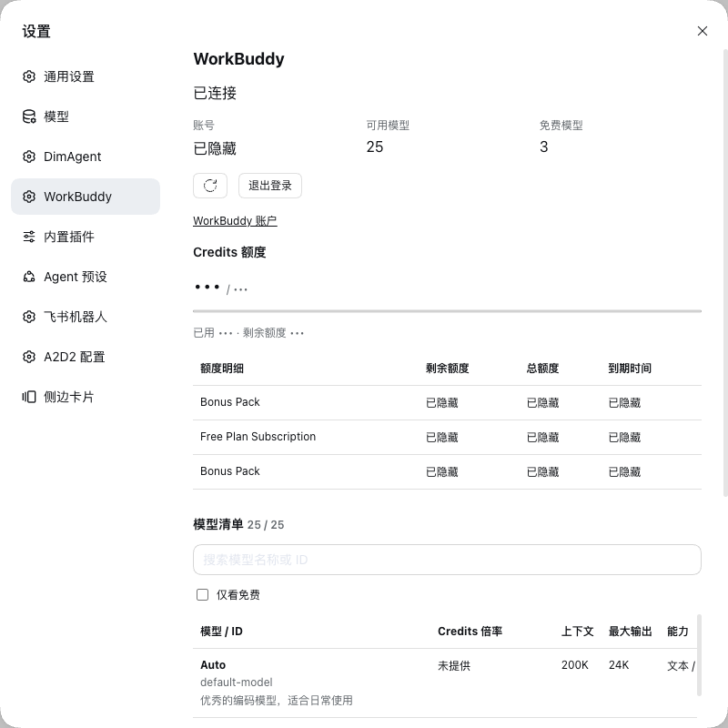
Task: Click the gear icon beside 通用设置
Action: click(29, 76)
